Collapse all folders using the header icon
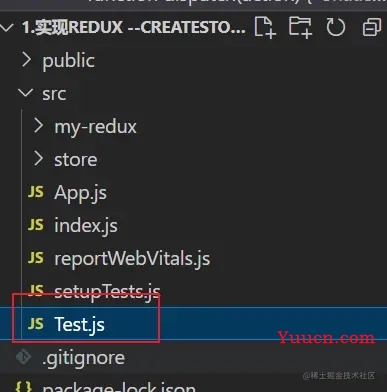Viewport: 387px width, 392px height. click(372, 27)
